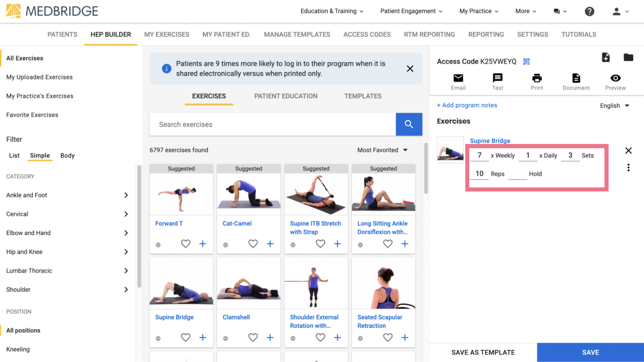The height and width of the screenshot is (362, 644).
Task: Open the MANAGE TEMPLATES tab
Action: 297,35
